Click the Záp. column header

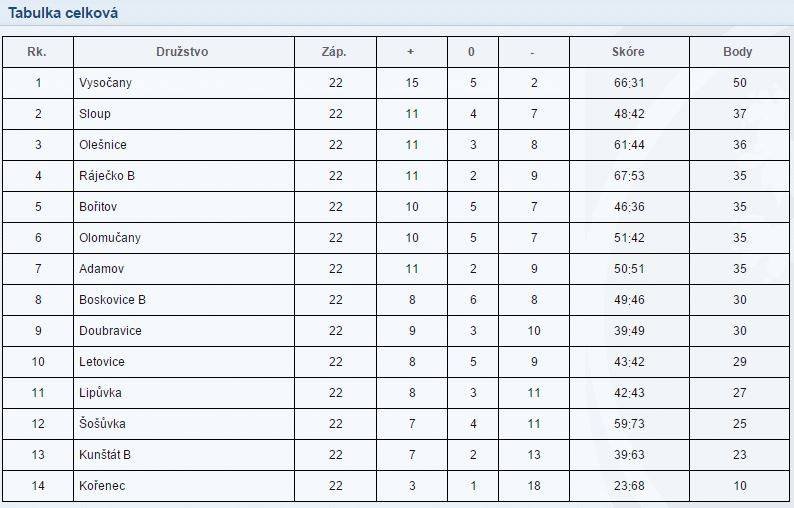pos(334,52)
